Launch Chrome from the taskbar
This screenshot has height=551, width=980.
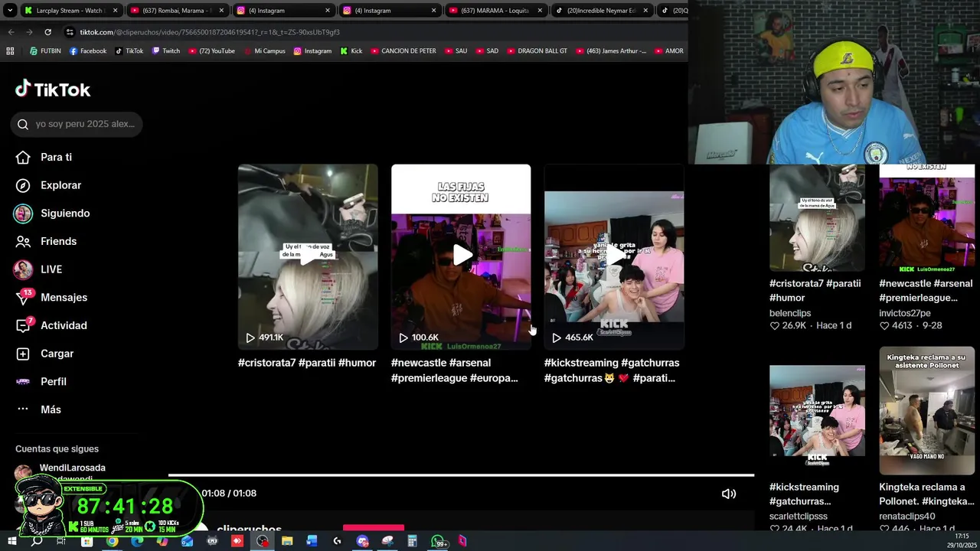pyautogui.click(x=113, y=541)
